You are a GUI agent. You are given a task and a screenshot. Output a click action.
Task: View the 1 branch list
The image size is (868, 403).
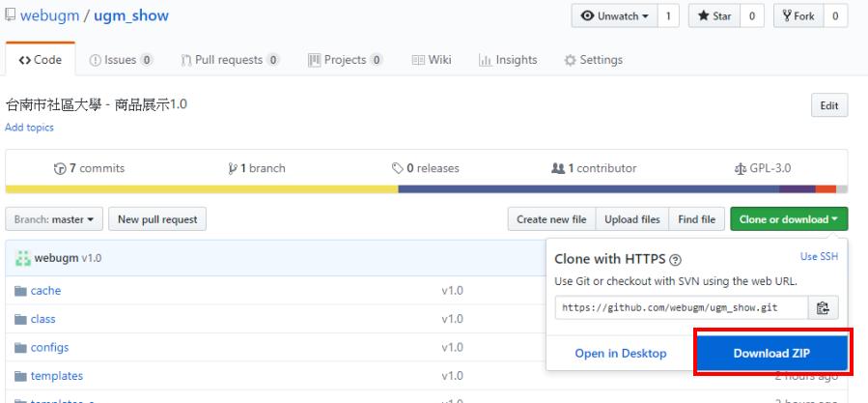tap(256, 168)
